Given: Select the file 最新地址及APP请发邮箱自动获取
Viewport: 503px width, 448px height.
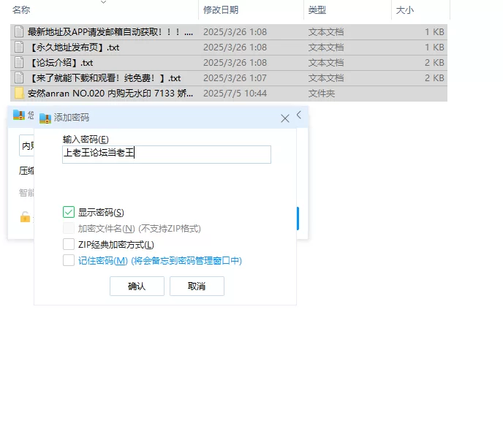Looking at the screenshot, I should 229,32.
